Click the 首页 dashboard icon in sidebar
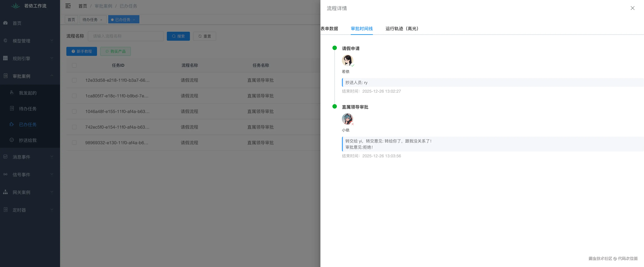 [6, 23]
